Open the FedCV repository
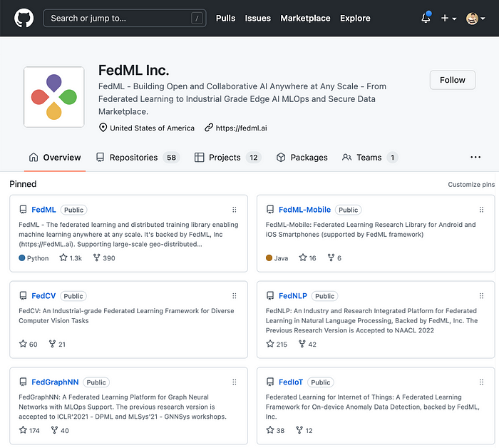The image size is (499, 448). coord(43,296)
